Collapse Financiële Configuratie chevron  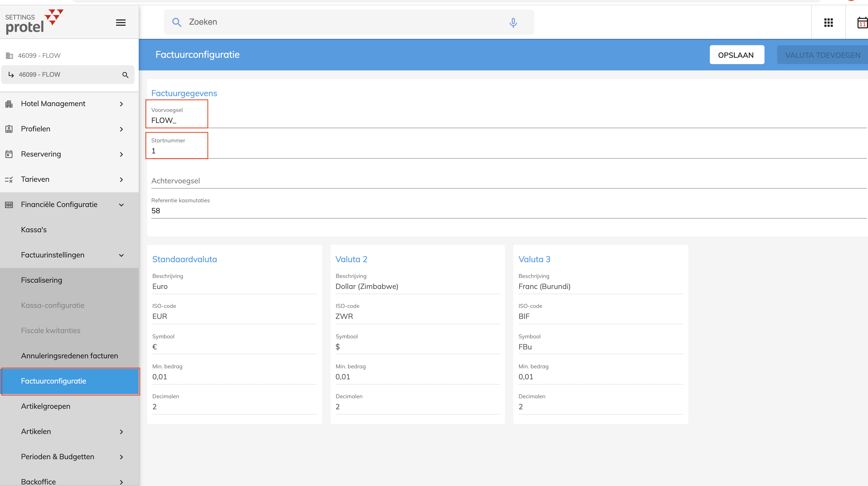pos(121,205)
